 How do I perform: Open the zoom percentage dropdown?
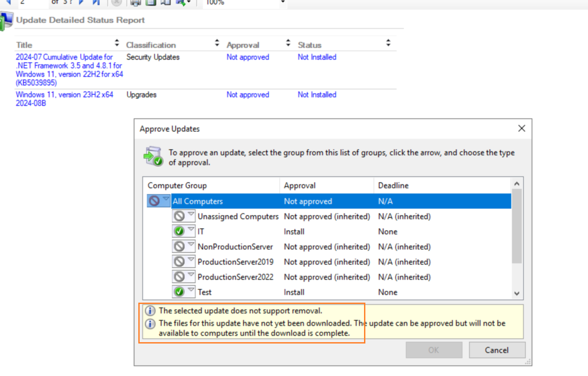tap(282, 2)
